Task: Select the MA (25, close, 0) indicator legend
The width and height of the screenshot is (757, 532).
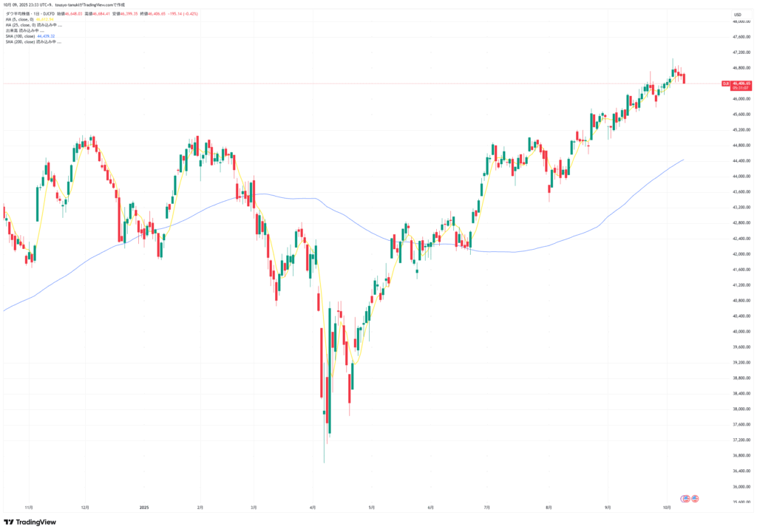Action: click(x=21, y=24)
